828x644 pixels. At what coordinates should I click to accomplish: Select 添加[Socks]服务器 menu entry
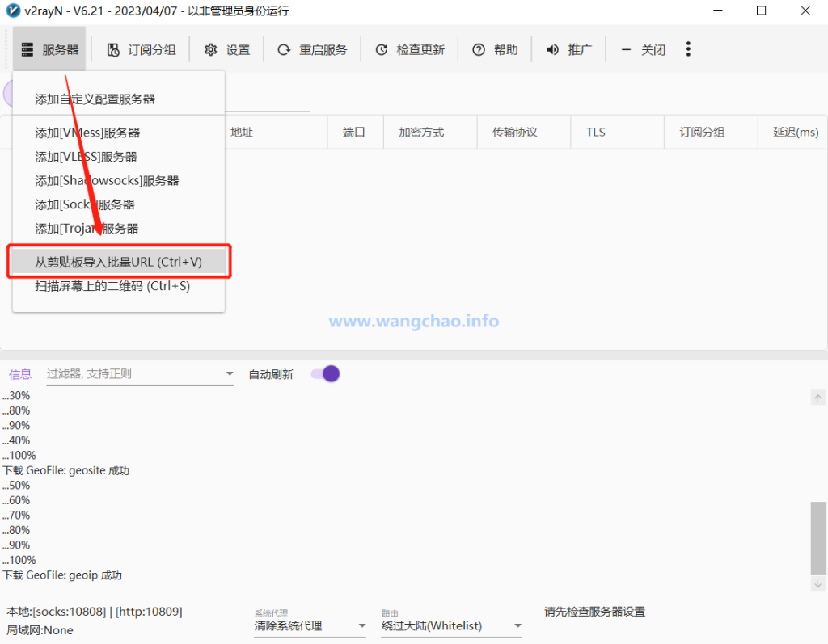tap(119, 204)
